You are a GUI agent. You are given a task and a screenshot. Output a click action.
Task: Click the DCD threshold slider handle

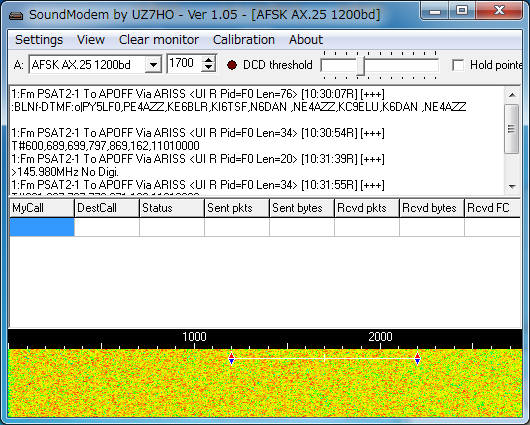click(x=361, y=66)
